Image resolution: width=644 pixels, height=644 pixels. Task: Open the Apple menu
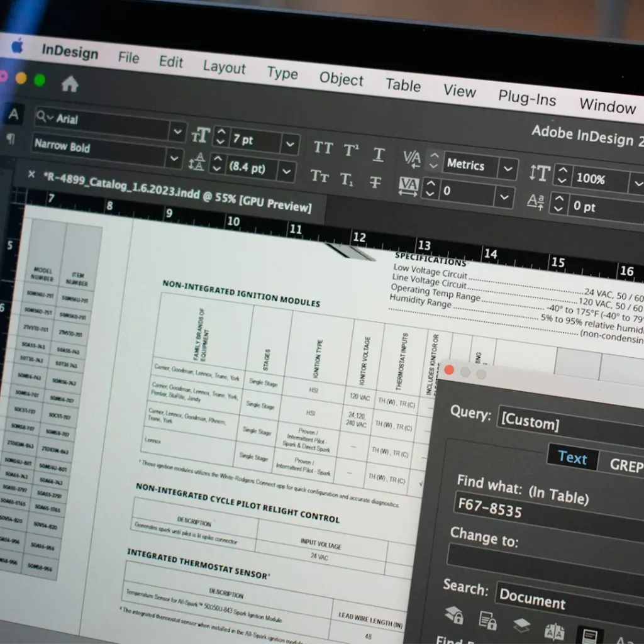[17, 45]
